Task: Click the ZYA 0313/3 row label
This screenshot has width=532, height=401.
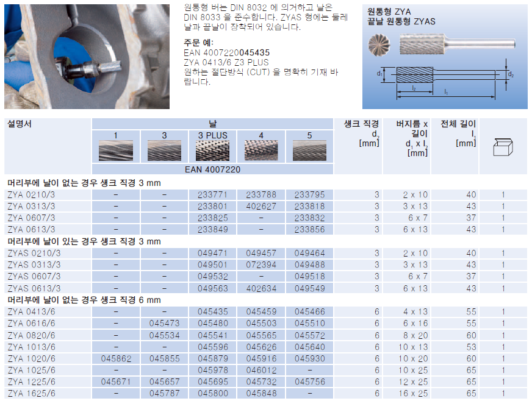Action: pos(31,207)
